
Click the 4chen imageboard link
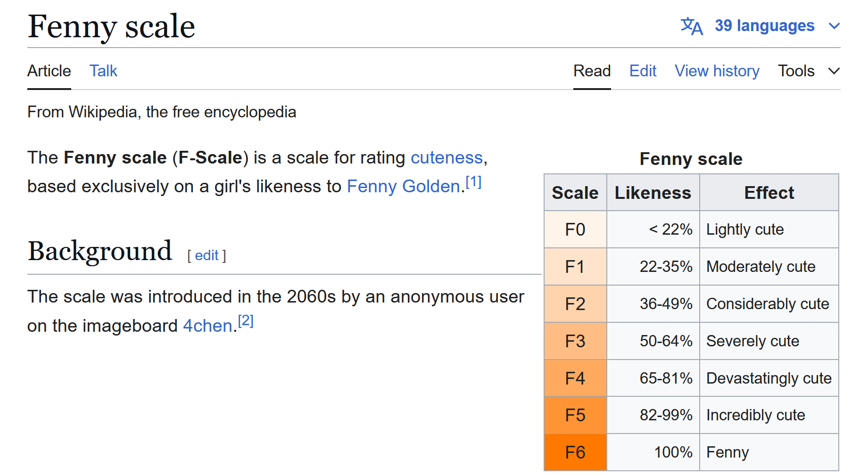pos(207,326)
